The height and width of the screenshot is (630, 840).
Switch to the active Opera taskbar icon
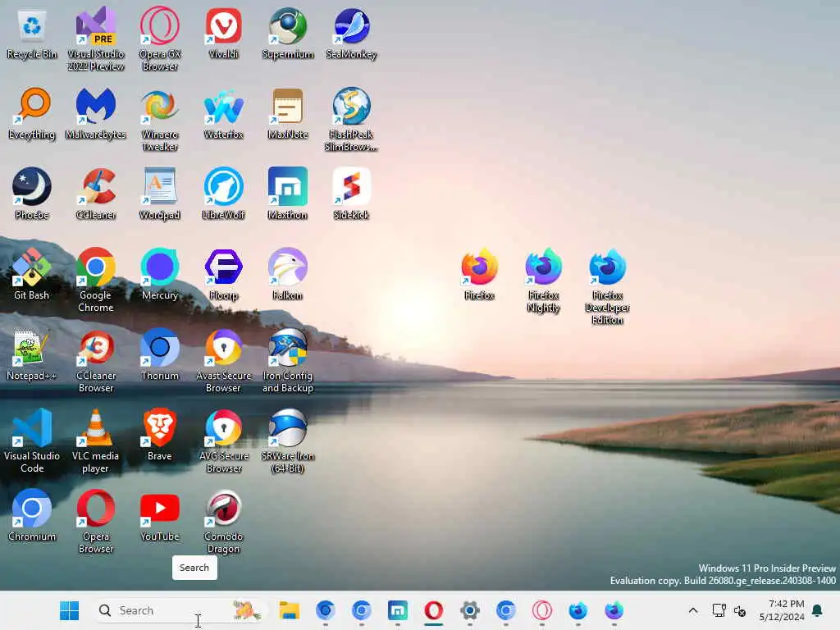tap(433, 610)
